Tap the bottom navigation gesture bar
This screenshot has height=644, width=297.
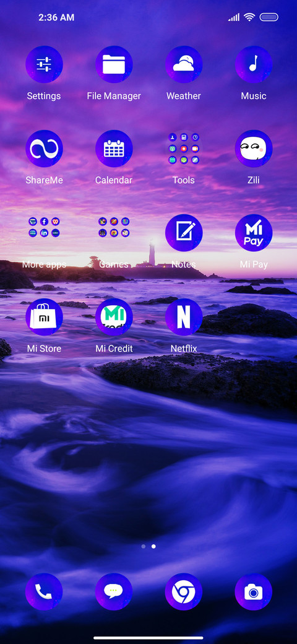148,638
